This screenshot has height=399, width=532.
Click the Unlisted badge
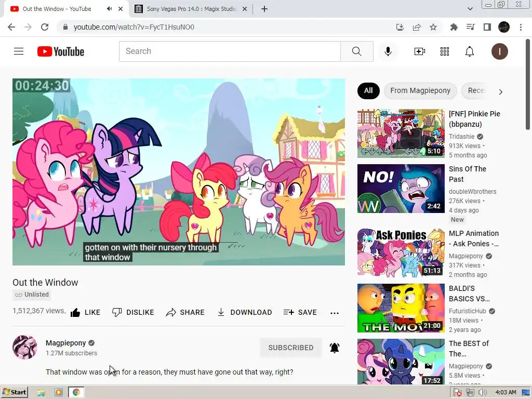32,295
